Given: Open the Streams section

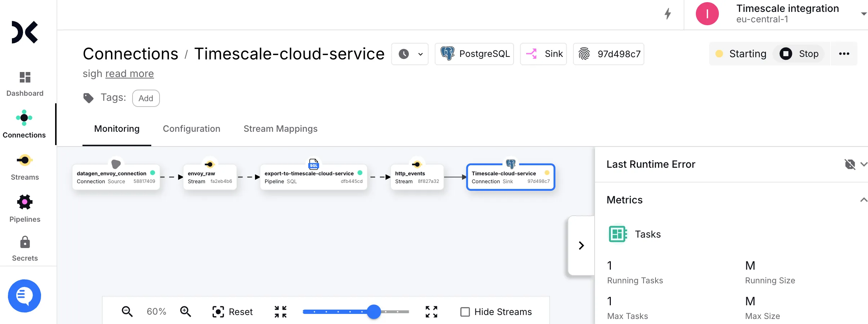Looking at the screenshot, I should point(25,167).
